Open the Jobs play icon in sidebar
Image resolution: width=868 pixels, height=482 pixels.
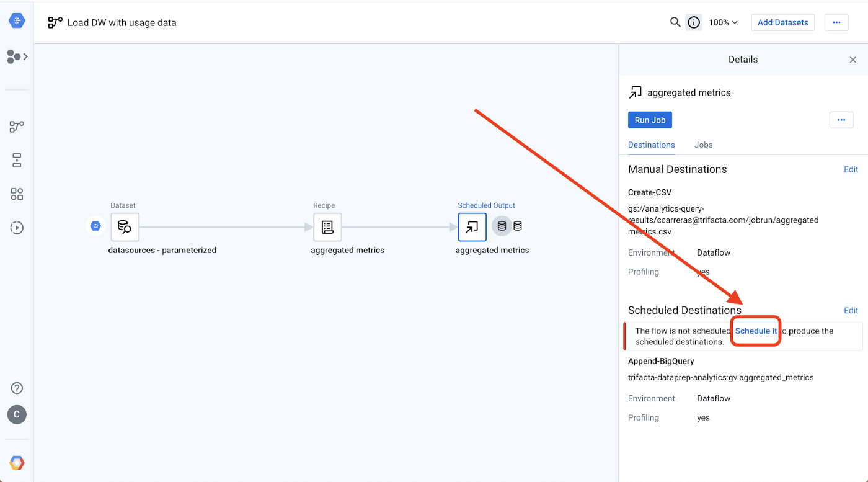(17, 228)
